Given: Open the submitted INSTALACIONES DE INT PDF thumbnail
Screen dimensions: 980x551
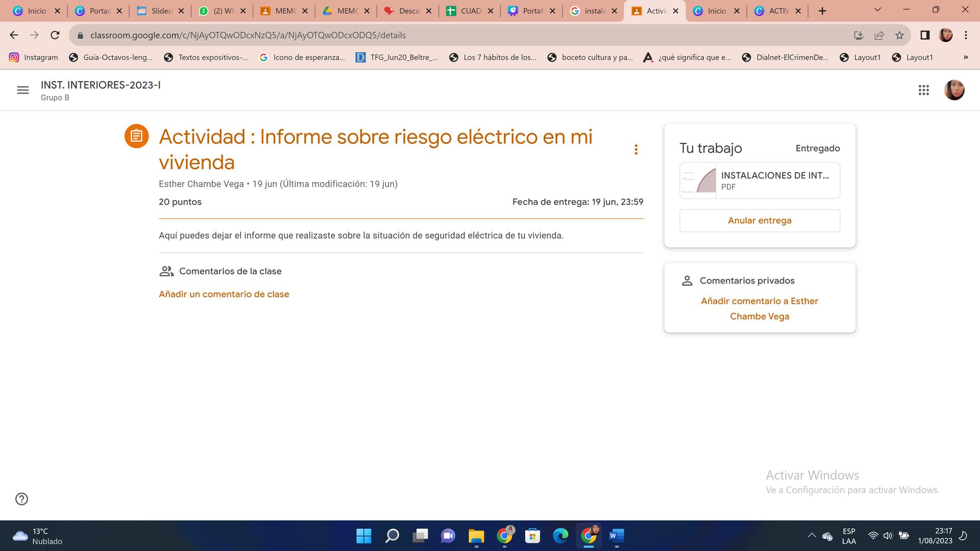Looking at the screenshot, I should pos(698,181).
